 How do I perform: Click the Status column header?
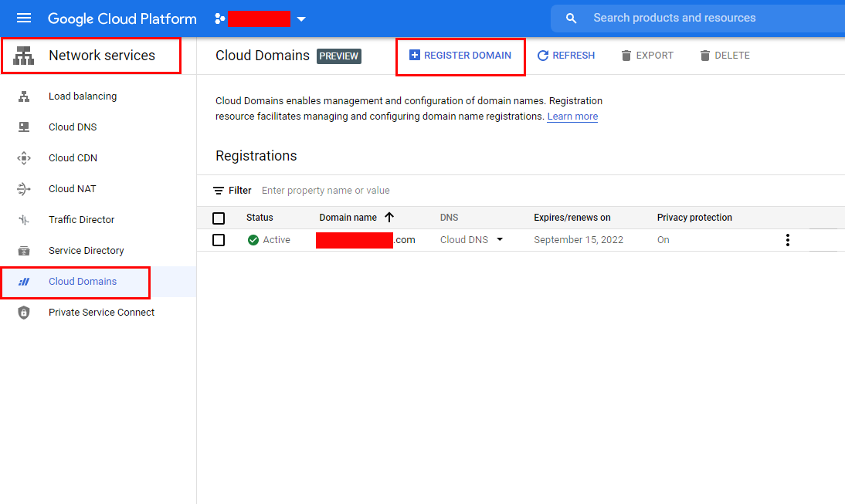click(260, 218)
